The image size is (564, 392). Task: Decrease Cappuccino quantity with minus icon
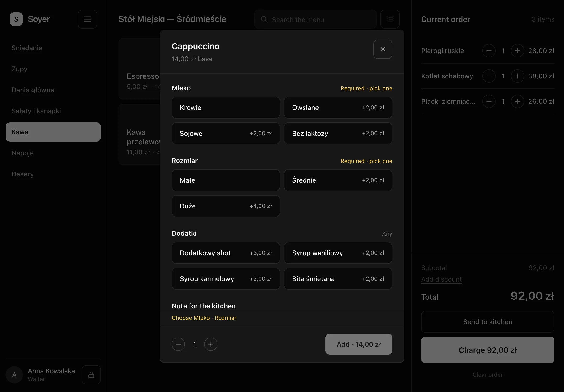pyautogui.click(x=178, y=344)
